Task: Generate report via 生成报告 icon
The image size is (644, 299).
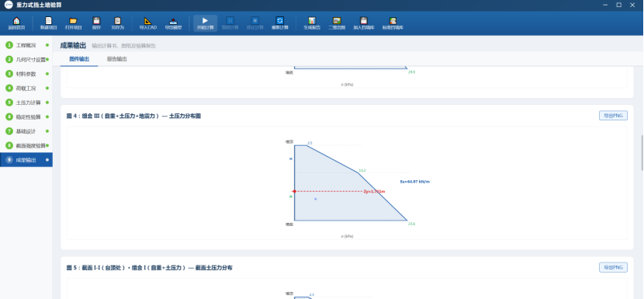Action: pos(312,23)
